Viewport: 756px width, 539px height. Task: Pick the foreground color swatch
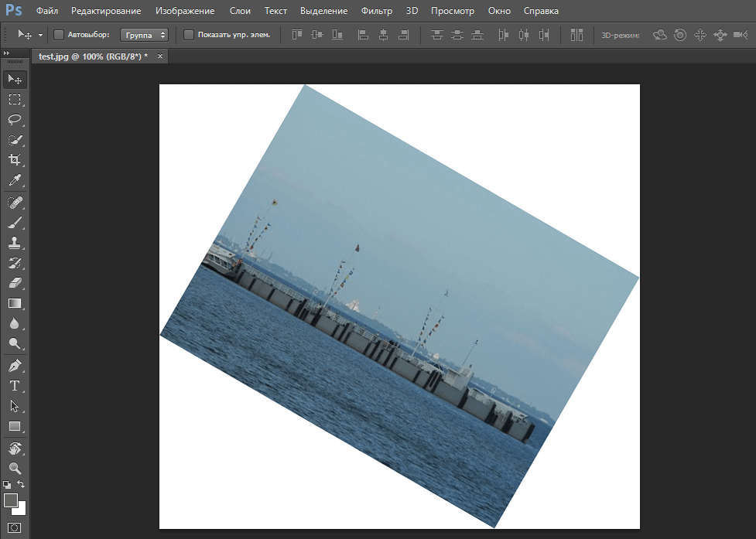[x=11, y=500]
